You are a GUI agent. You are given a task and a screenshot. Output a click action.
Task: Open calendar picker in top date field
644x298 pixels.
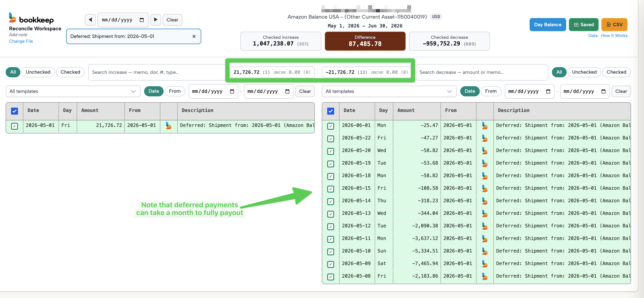(142, 20)
